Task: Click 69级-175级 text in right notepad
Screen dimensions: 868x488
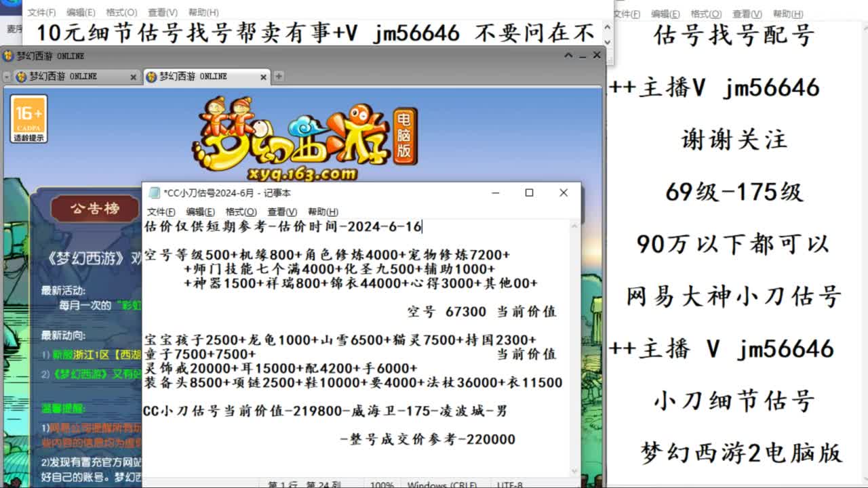Action: [734, 192]
